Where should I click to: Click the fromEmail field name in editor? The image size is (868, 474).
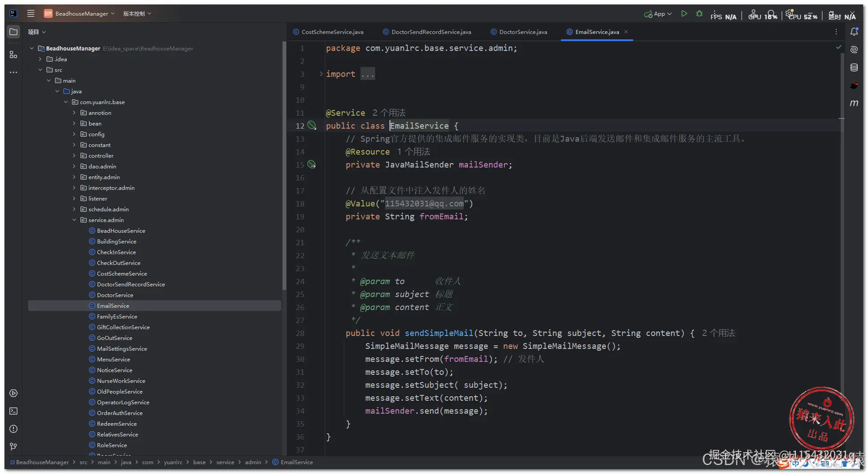click(x=441, y=216)
